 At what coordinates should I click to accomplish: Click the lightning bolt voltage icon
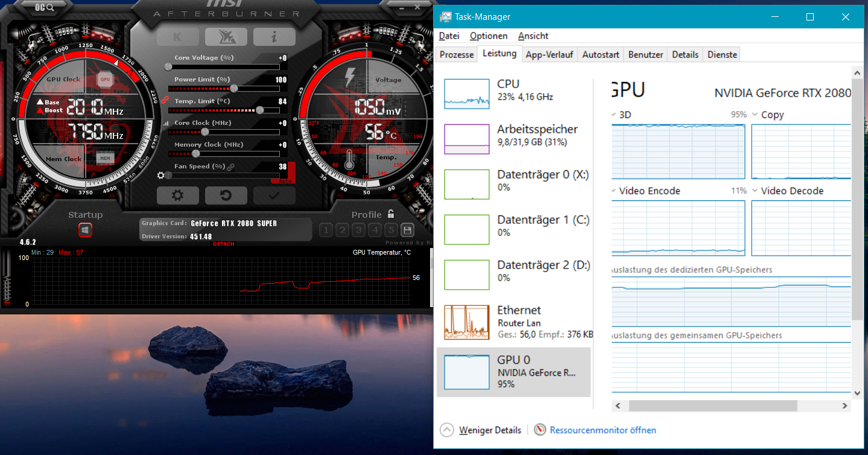coord(349,78)
